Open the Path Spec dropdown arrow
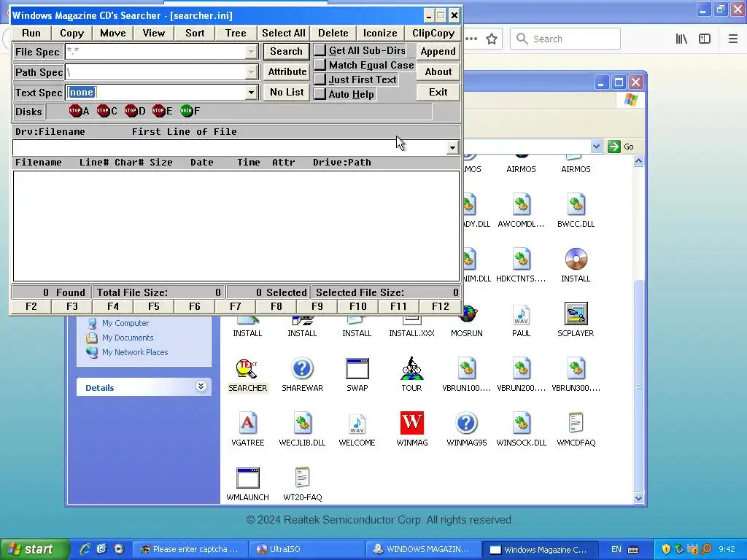The image size is (747, 560). pyautogui.click(x=251, y=72)
